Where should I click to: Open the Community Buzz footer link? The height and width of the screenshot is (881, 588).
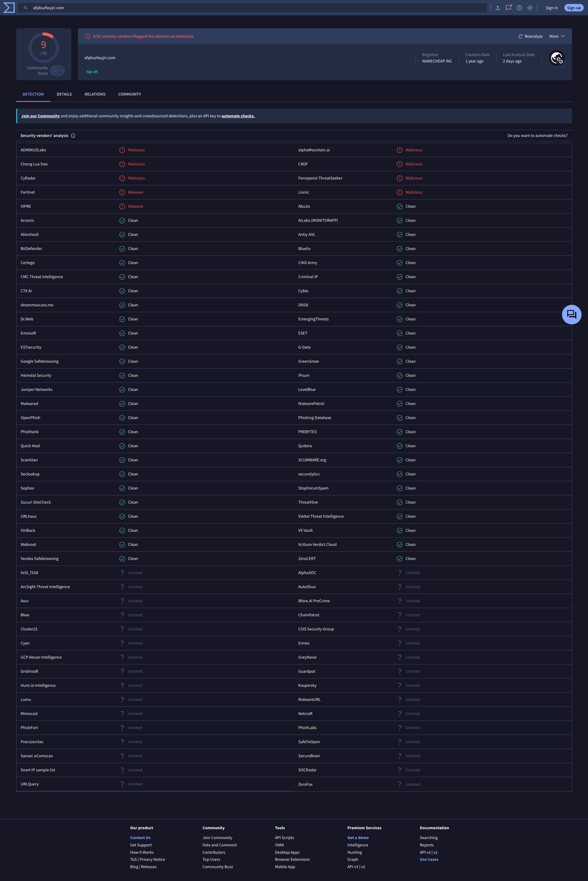217,867
